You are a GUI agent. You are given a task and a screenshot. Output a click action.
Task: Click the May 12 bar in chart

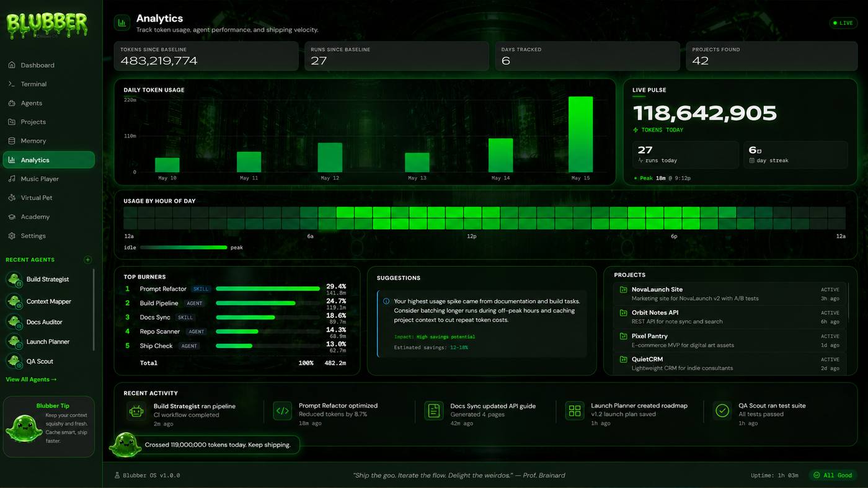click(x=330, y=157)
